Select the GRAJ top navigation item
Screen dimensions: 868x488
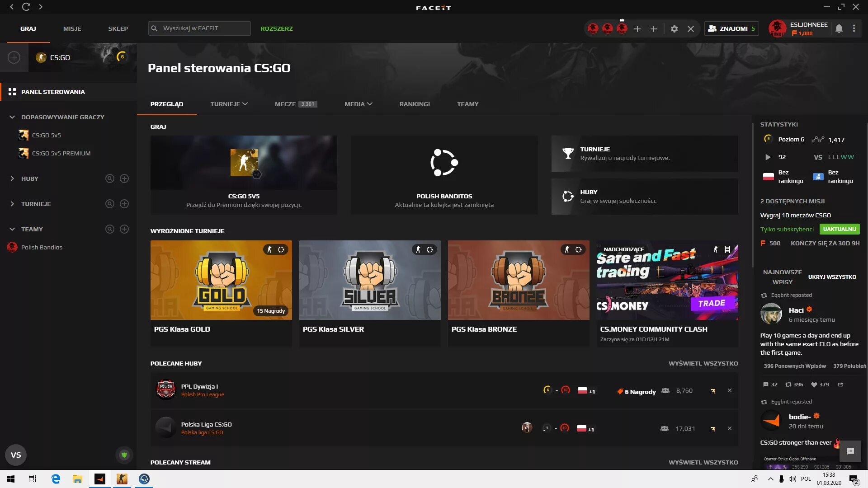click(x=28, y=28)
